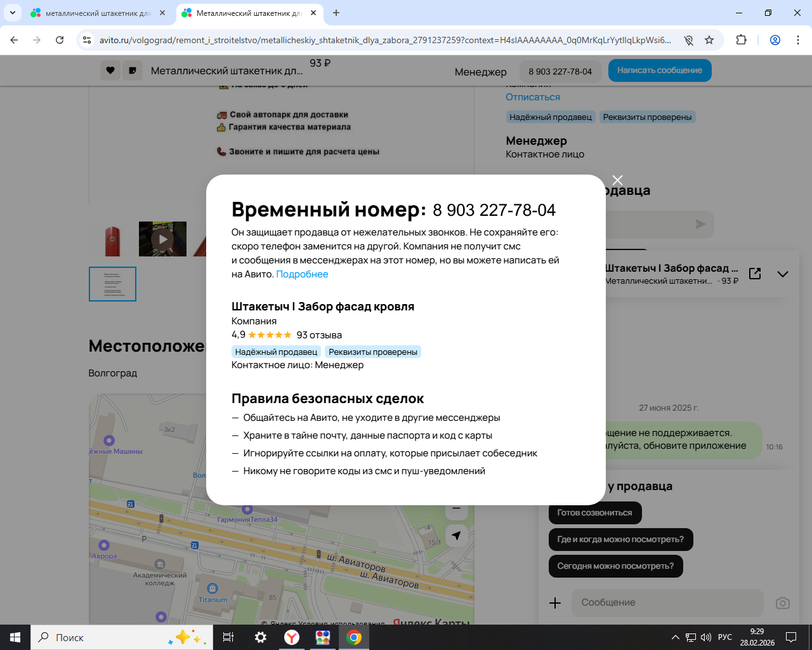The image size is (812, 650).
Task: Click the send arrow in seller search field
Action: pyautogui.click(x=700, y=224)
